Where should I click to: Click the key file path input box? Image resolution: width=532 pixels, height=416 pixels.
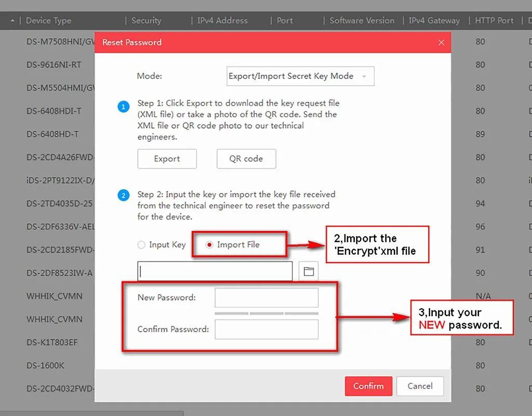pyautogui.click(x=215, y=271)
